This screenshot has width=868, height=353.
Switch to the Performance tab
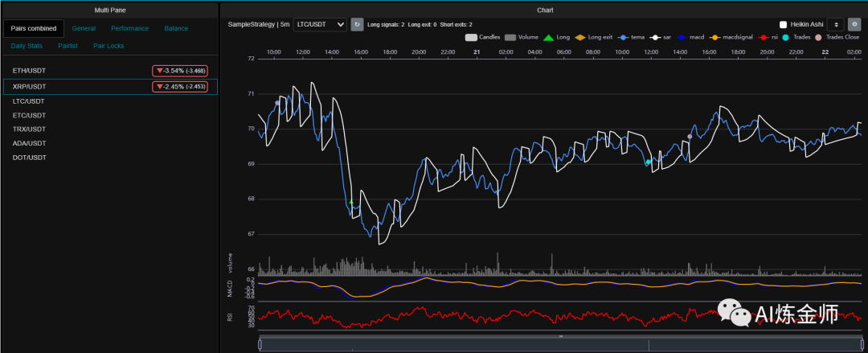click(129, 28)
